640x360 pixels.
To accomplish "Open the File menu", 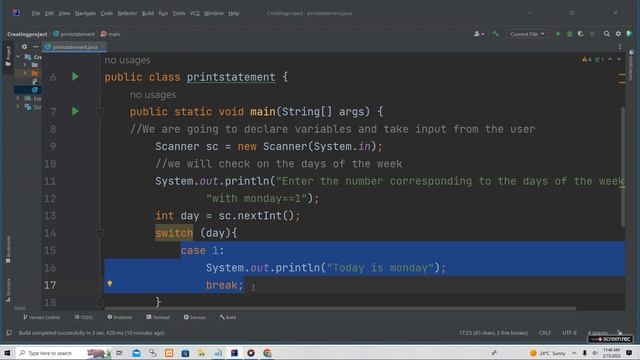I will point(36,13).
